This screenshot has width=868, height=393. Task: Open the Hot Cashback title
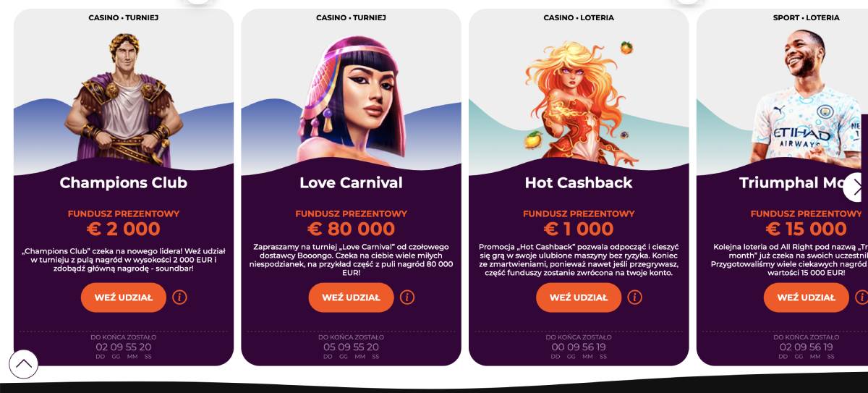coord(579,183)
